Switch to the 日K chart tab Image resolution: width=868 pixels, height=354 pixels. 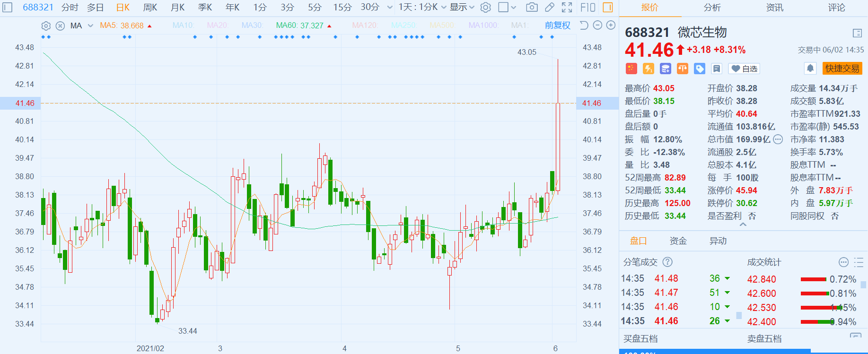click(x=123, y=7)
